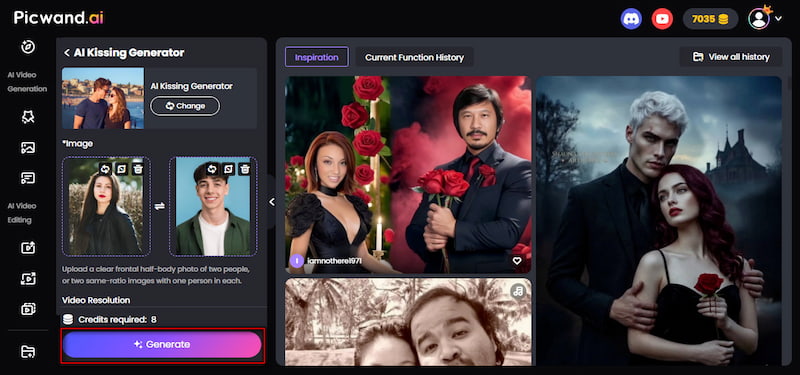This screenshot has width=800, height=375.
Task: Crop the man's photo with crop icon
Action: coord(228,168)
